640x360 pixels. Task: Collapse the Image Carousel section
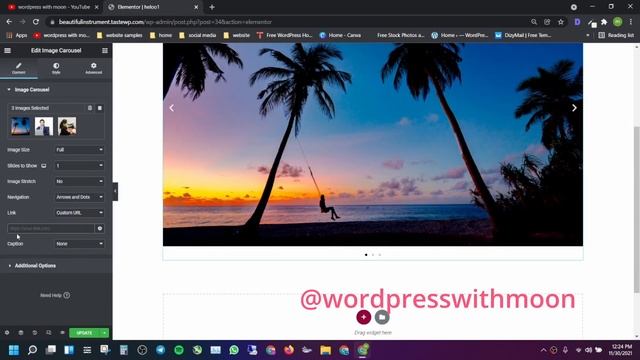point(31,90)
